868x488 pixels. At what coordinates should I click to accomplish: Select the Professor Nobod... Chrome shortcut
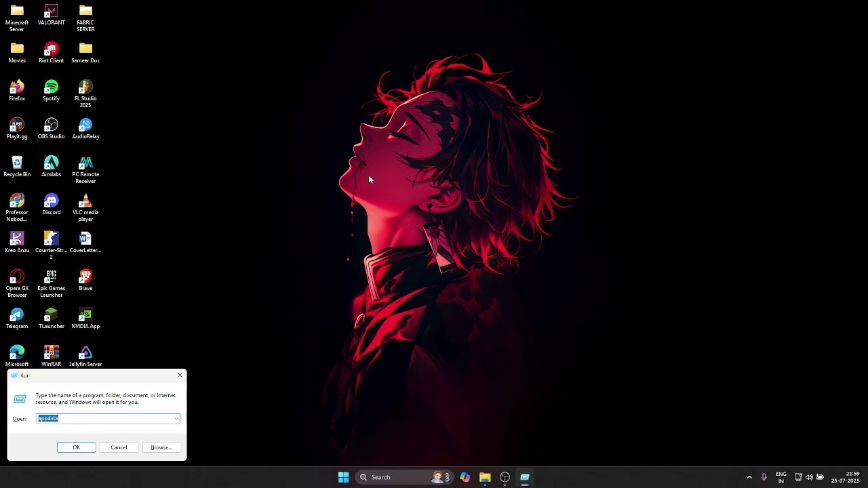tap(17, 207)
